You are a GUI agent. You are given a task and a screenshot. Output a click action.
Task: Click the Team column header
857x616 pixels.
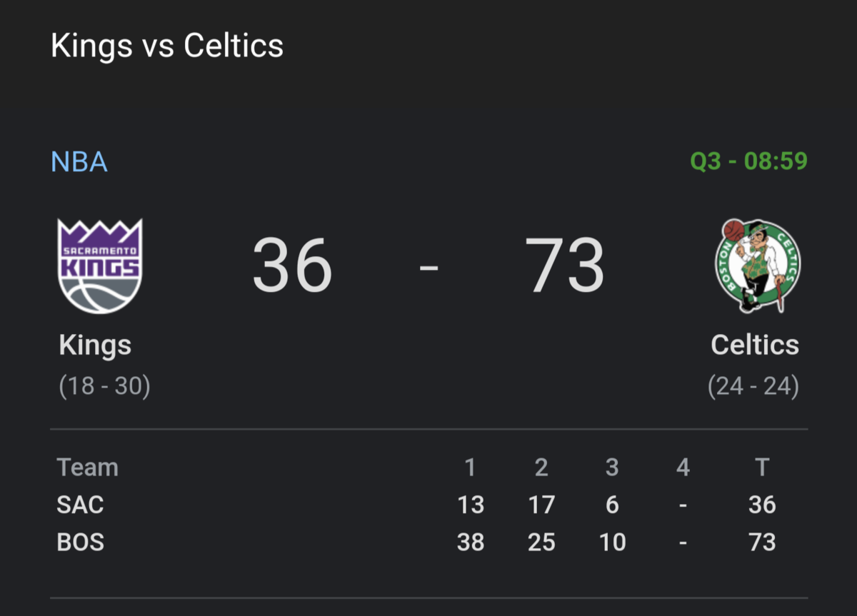[x=88, y=468]
